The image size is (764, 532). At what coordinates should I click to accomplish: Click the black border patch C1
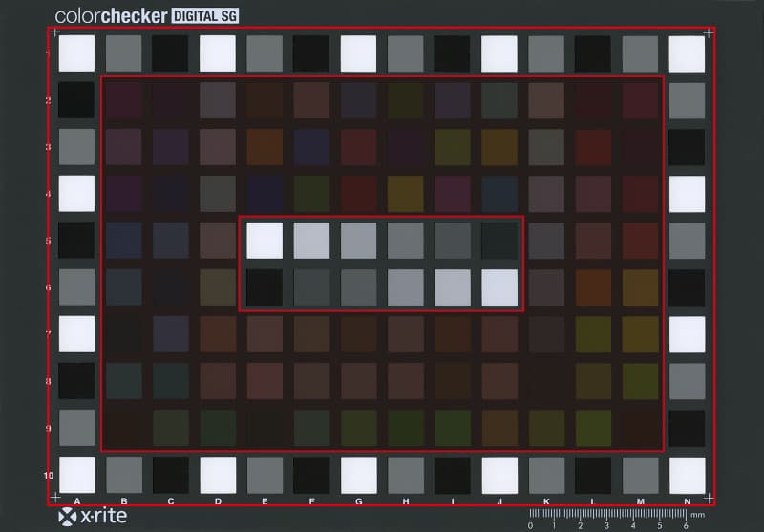(x=170, y=53)
